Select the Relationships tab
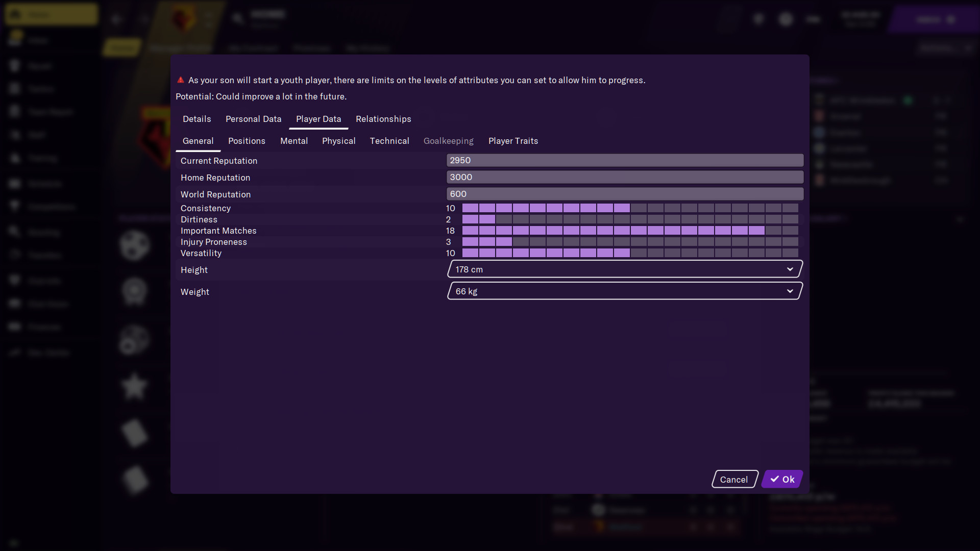Viewport: 980px width, 551px height. tap(384, 118)
